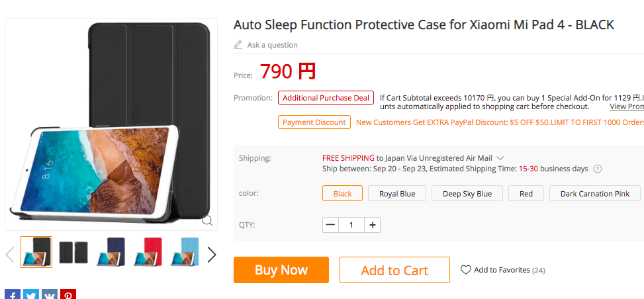The width and height of the screenshot is (644, 299).
Task: Share product on Twitter
Action: 31,295
